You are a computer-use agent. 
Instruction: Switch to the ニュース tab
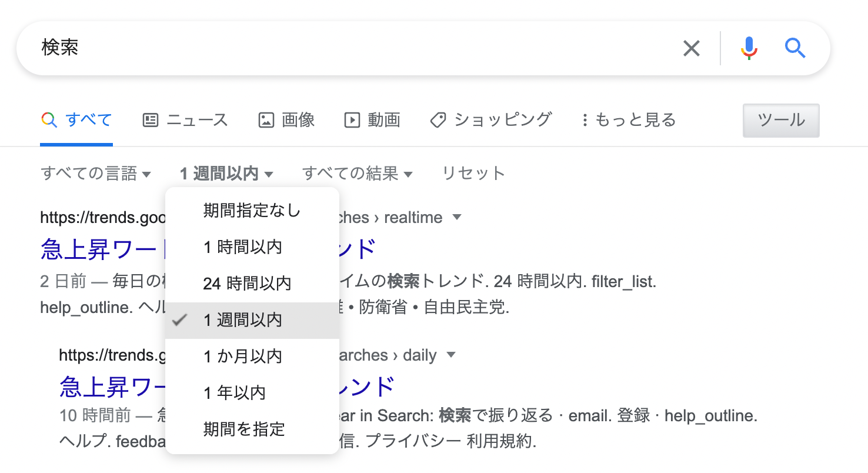tap(185, 120)
